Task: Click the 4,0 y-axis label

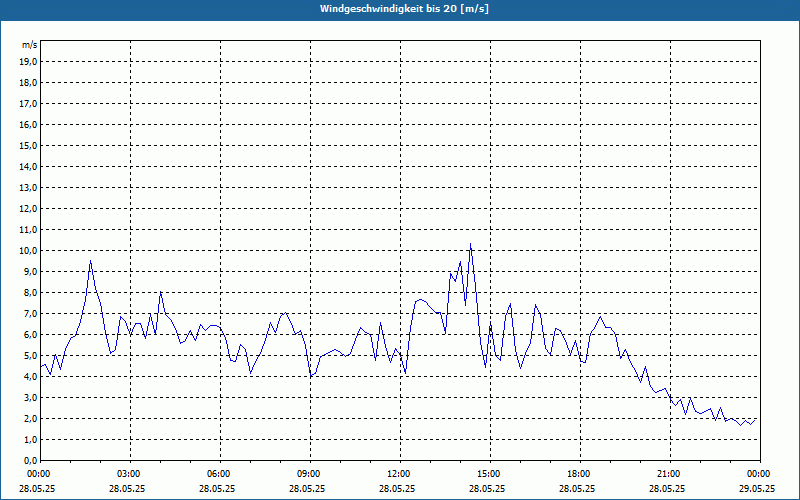Action: (31, 377)
